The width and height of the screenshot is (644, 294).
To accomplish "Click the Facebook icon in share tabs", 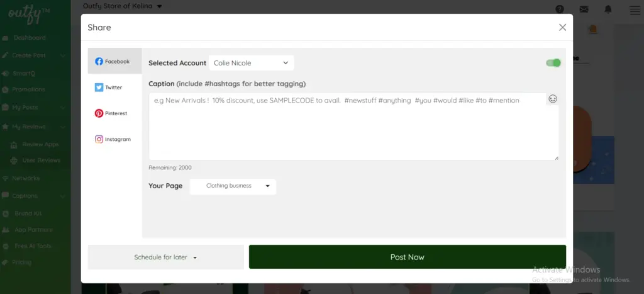I will [99, 62].
